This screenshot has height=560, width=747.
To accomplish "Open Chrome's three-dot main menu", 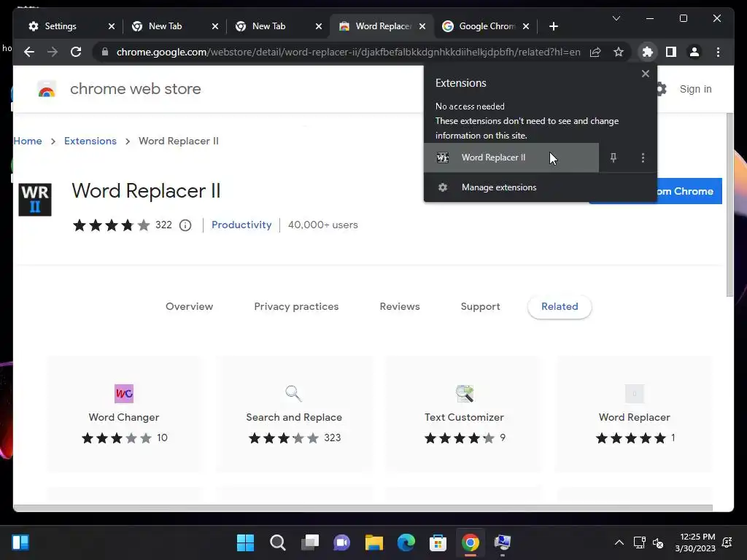I will click(x=718, y=52).
